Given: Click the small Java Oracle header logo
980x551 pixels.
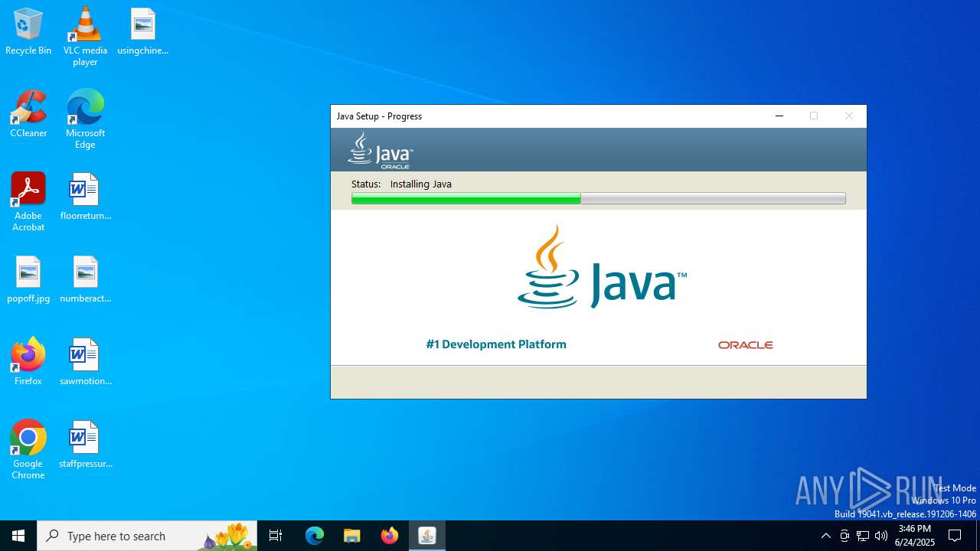Looking at the screenshot, I should [x=381, y=150].
